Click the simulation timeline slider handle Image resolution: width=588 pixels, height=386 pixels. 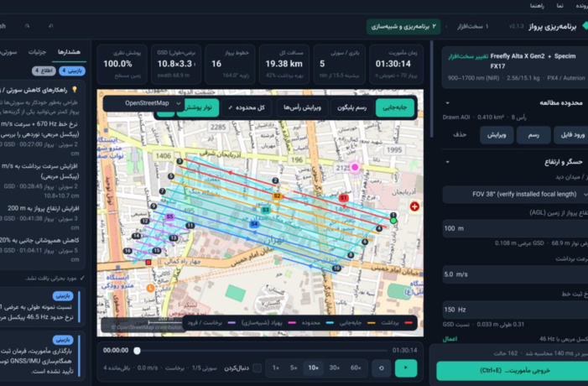coord(138,351)
